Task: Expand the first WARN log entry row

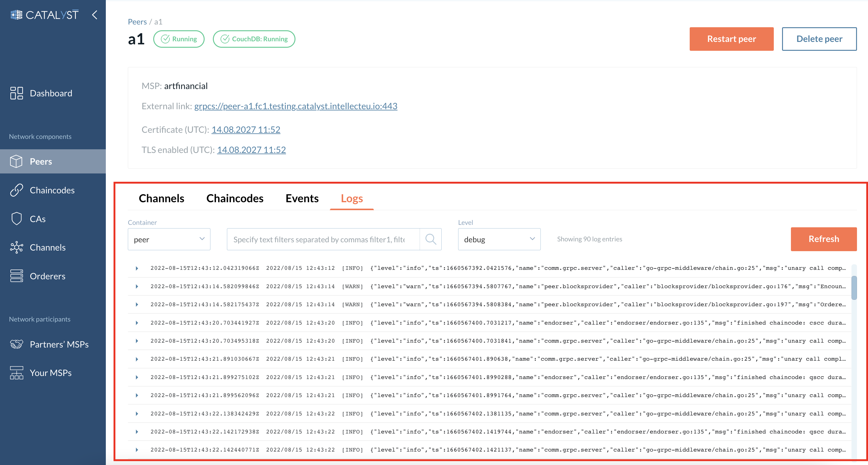Action: coord(137,286)
